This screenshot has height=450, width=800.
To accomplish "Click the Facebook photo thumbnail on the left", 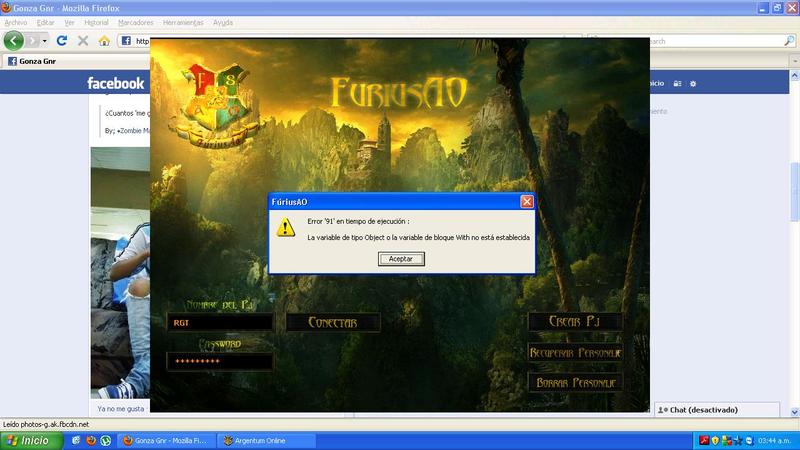I will 120,273.
